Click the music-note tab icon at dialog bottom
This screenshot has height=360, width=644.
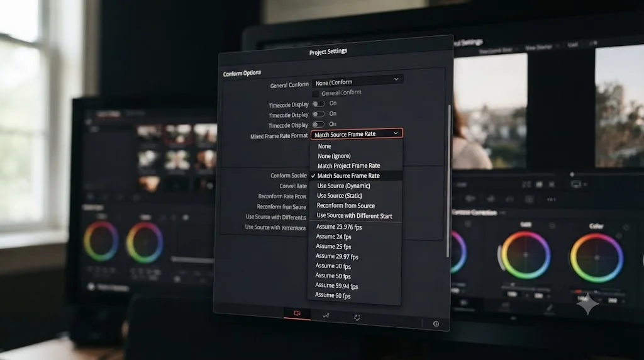[326, 315]
